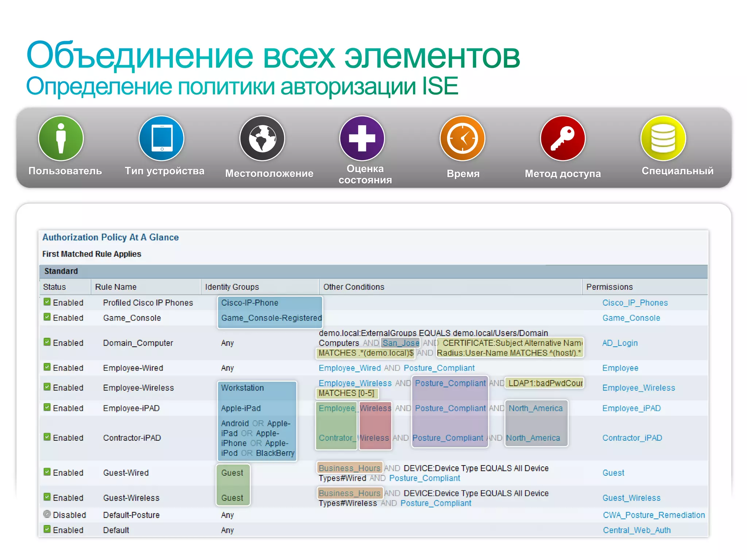
Task: Toggle status checkbox for Game_Console rule
Action: coord(47,317)
